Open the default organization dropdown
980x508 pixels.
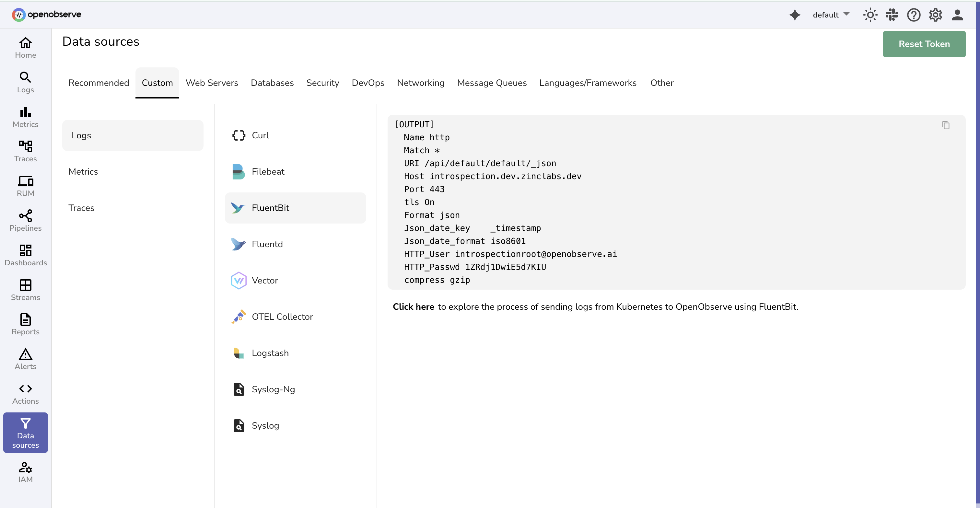(831, 15)
